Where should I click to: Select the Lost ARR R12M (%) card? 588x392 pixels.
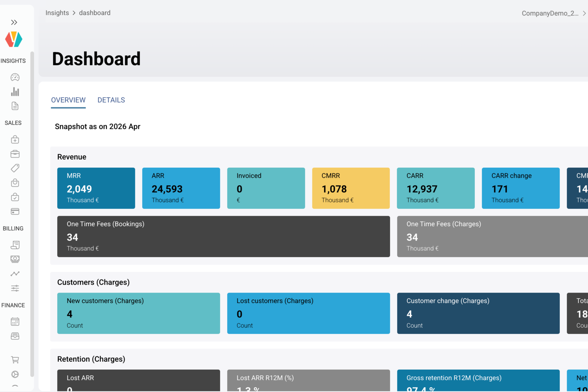tap(309, 380)
